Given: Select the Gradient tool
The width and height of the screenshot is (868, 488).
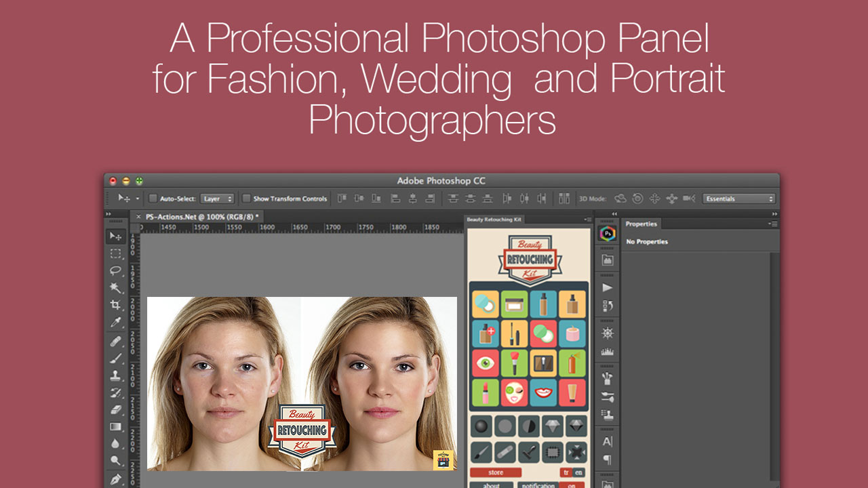Looking at the screenshot, I should tap(116, 427).
